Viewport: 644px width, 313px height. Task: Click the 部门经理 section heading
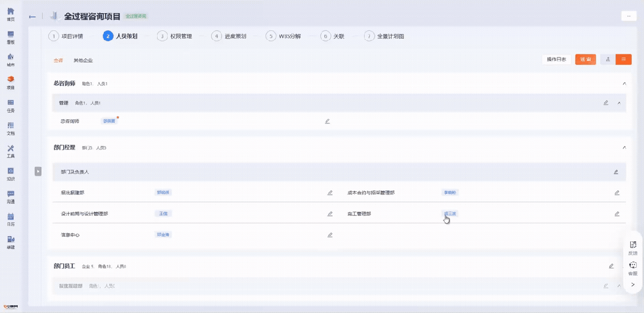pos(64,147)
